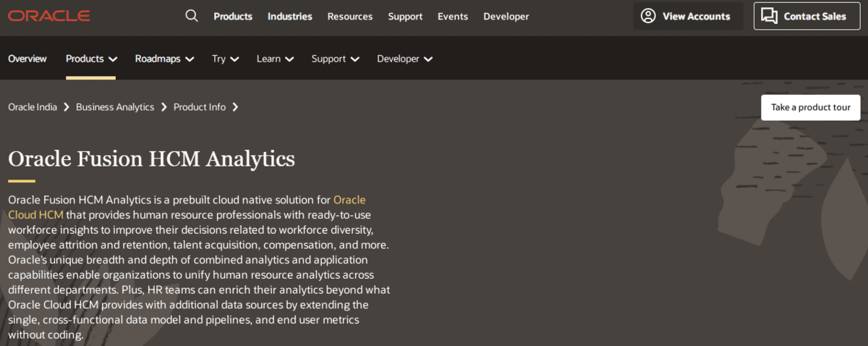The image size is (868, 346).
Task: Navigate to Business Analytics breadcrumb
Action: point(115,107)
